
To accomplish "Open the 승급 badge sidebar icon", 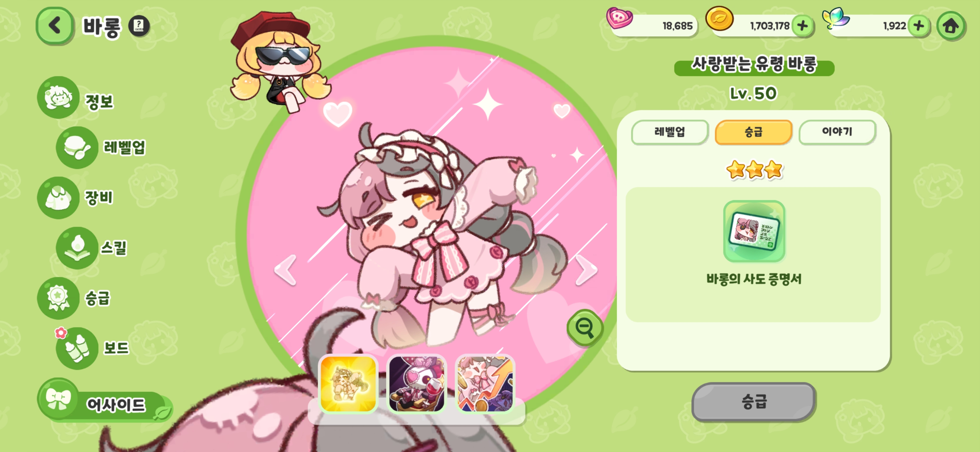I will tap(58, 298).
